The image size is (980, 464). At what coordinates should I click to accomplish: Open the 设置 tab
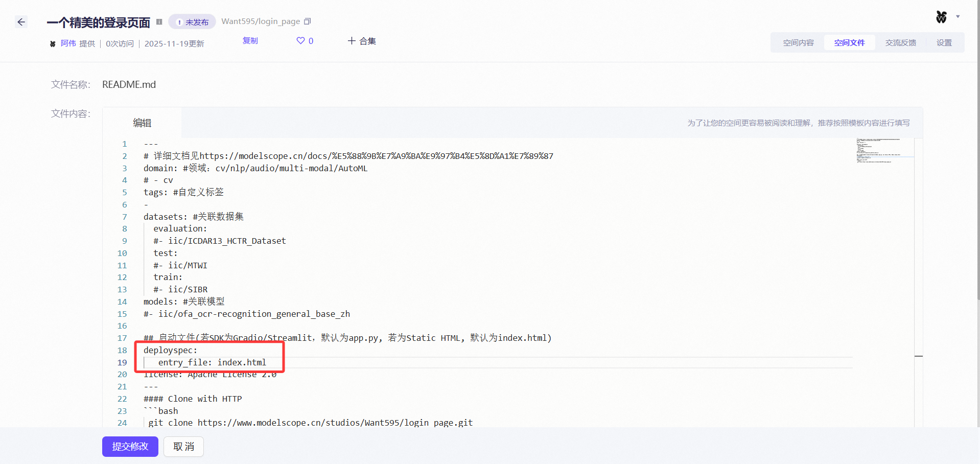pos(944,42)
